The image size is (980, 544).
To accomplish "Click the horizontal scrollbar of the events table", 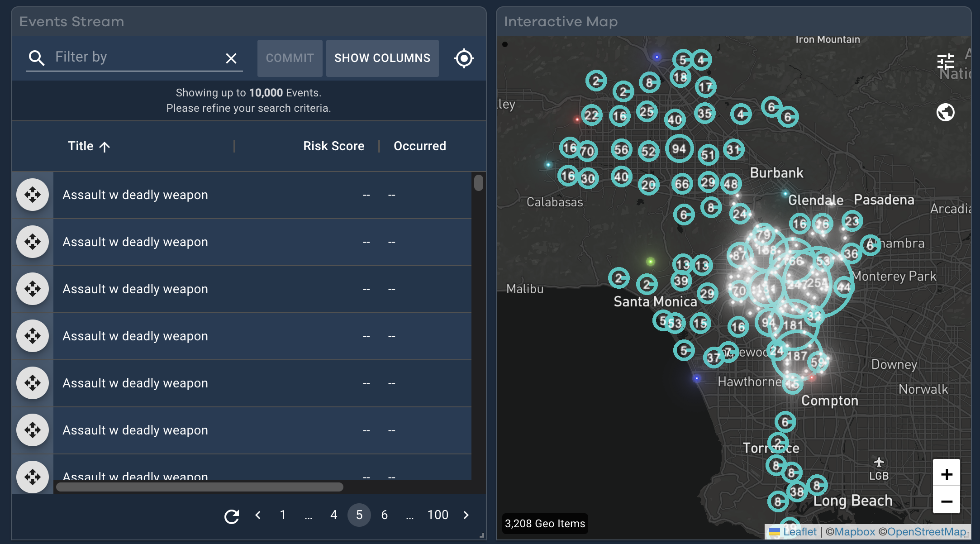I will click(200, 487).
